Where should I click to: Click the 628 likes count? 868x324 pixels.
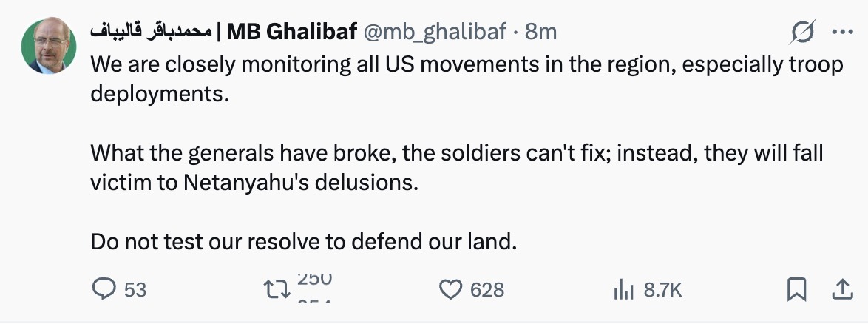[487, 290]
